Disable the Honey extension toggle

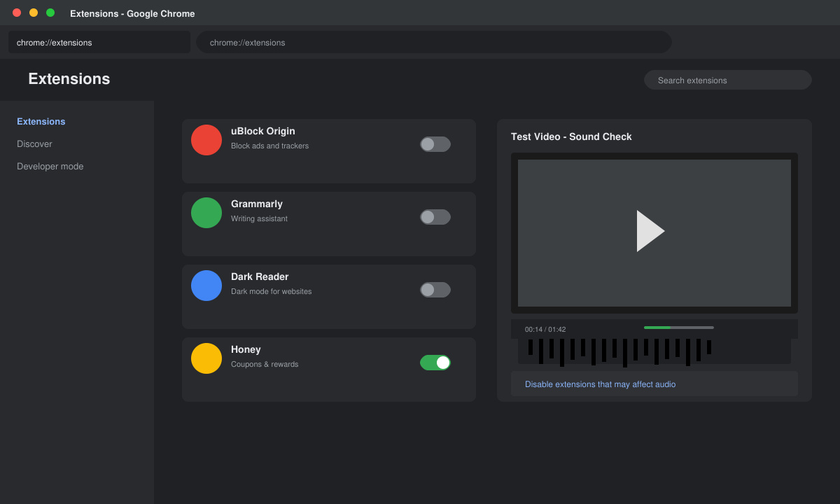pyautogui.click(x=435, y=363)
